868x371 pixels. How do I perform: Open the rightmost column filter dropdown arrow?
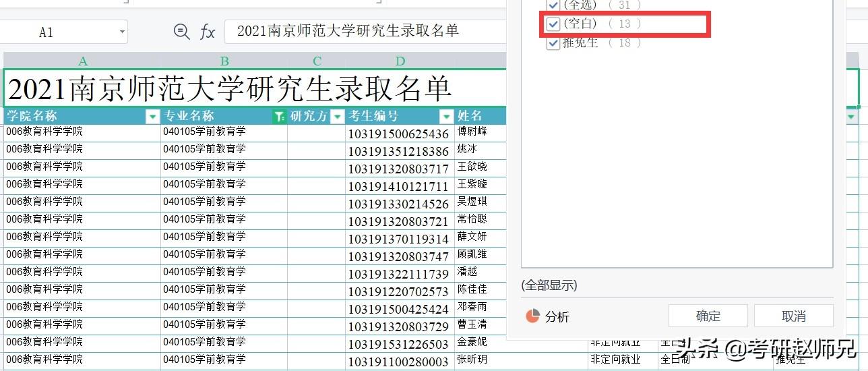[x=851, y=117]
